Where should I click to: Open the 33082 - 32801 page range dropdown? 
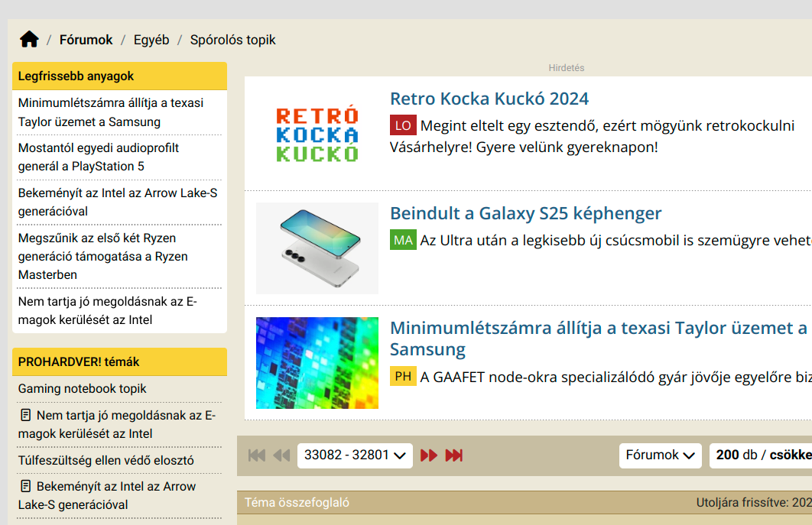[355, 455]
